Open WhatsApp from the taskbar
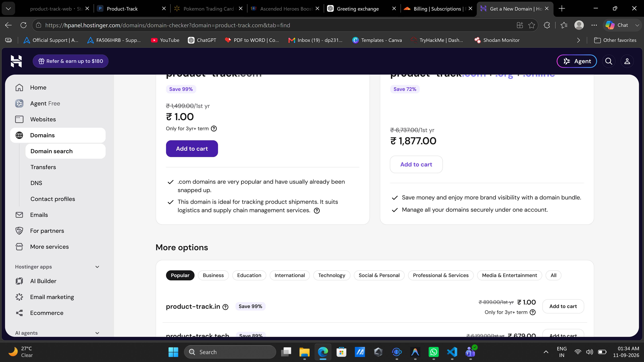This screenshot has height=362, width=644. click(x=434, y=352)
